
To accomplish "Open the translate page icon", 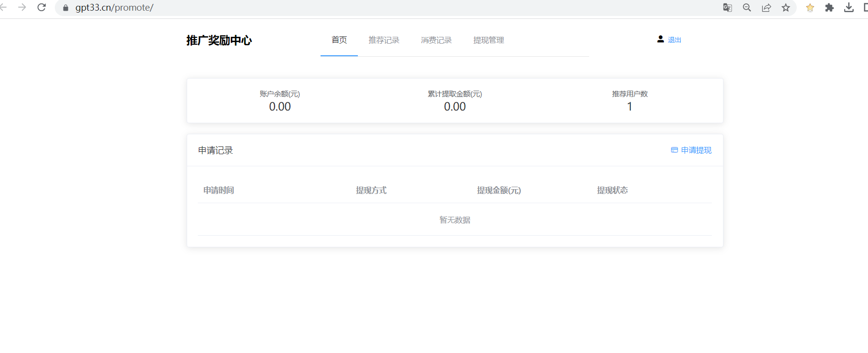I will (727, 8).
